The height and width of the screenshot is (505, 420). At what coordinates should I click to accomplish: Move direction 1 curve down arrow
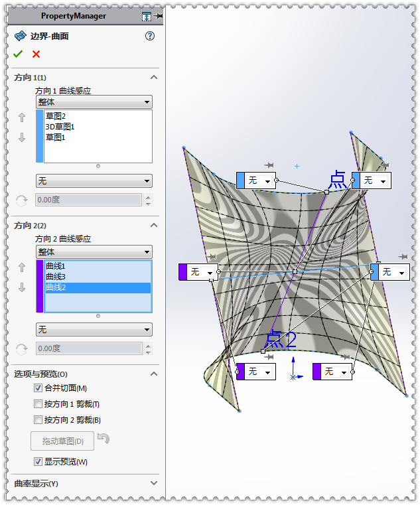[x=22, y=137]
